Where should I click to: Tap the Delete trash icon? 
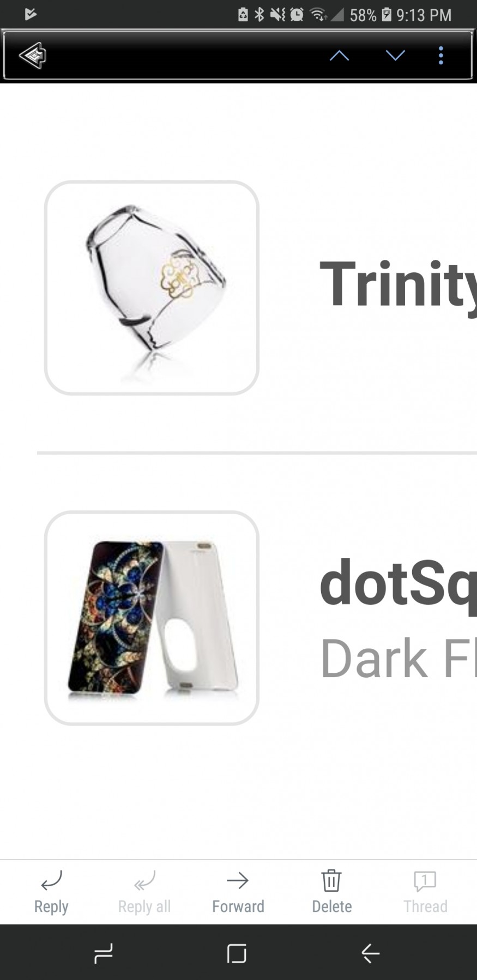331,880
